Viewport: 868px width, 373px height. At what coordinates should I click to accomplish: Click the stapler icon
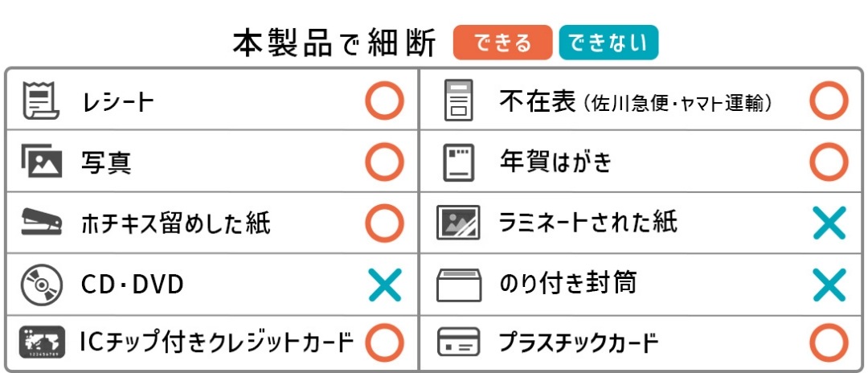(x=40, y=222)
